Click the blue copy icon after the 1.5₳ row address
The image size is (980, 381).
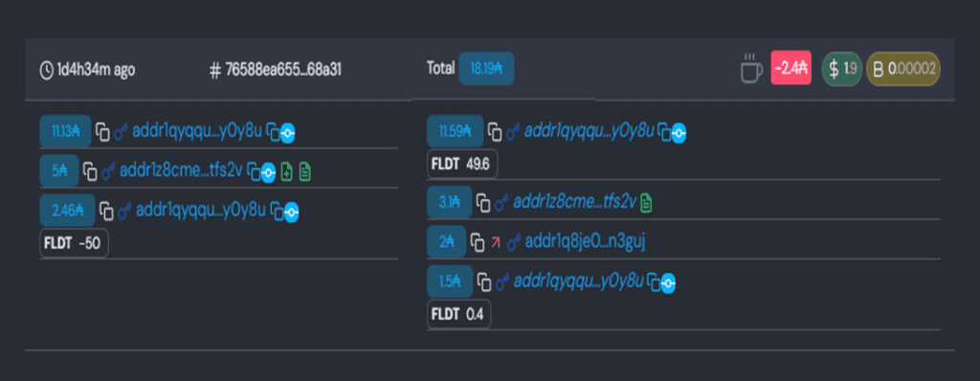point(654,282)
